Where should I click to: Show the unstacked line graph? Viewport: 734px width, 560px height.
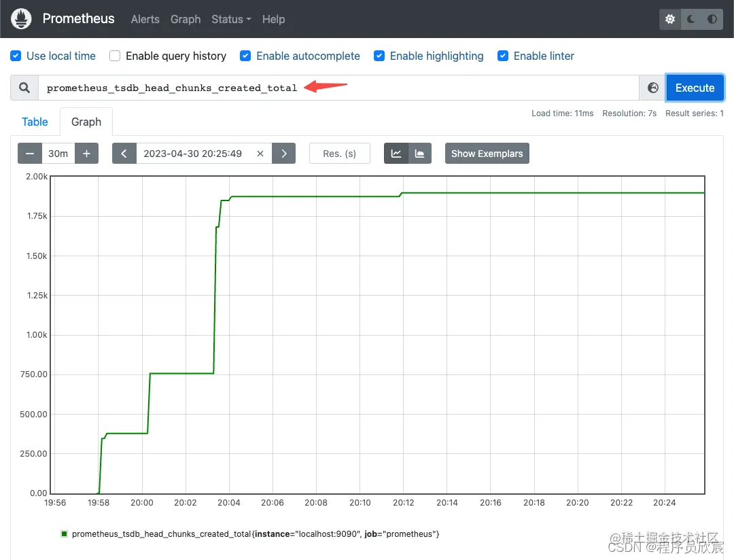pos(396,154)
